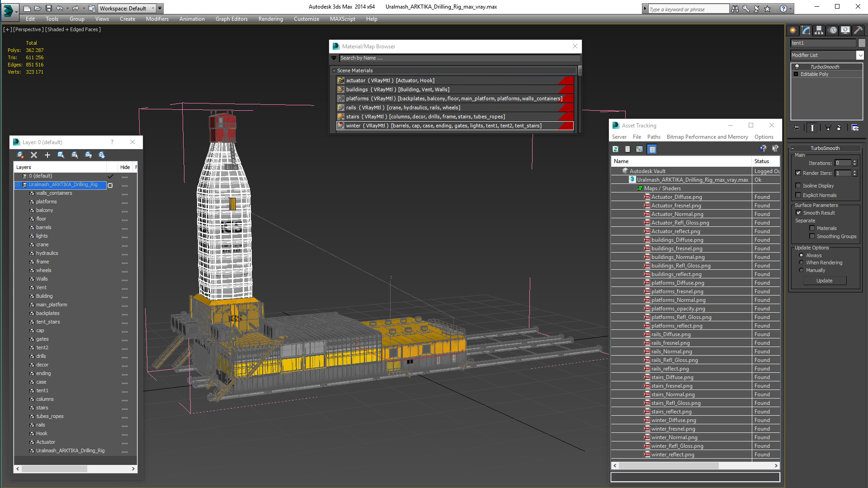Image resolution: width=868 pixels, height=488 pixels.
Task: Click the New Scene icon in quick access toolbar
Action: coord(27,8)
